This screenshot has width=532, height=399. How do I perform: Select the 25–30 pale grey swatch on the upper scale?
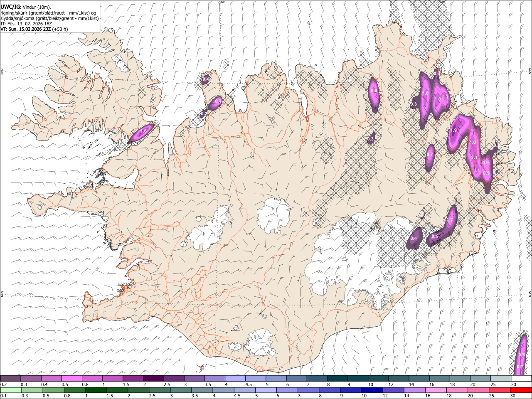point(500,378)
